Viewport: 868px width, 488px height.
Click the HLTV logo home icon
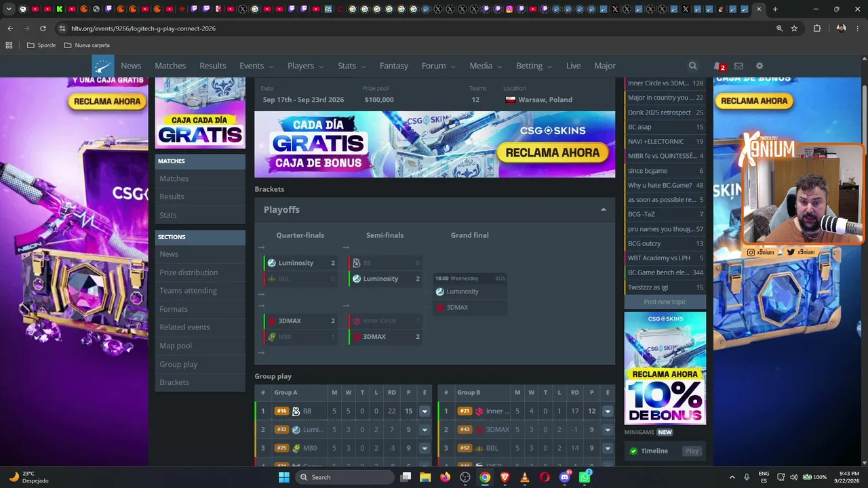pyautogui.click(x=103, y=66)
